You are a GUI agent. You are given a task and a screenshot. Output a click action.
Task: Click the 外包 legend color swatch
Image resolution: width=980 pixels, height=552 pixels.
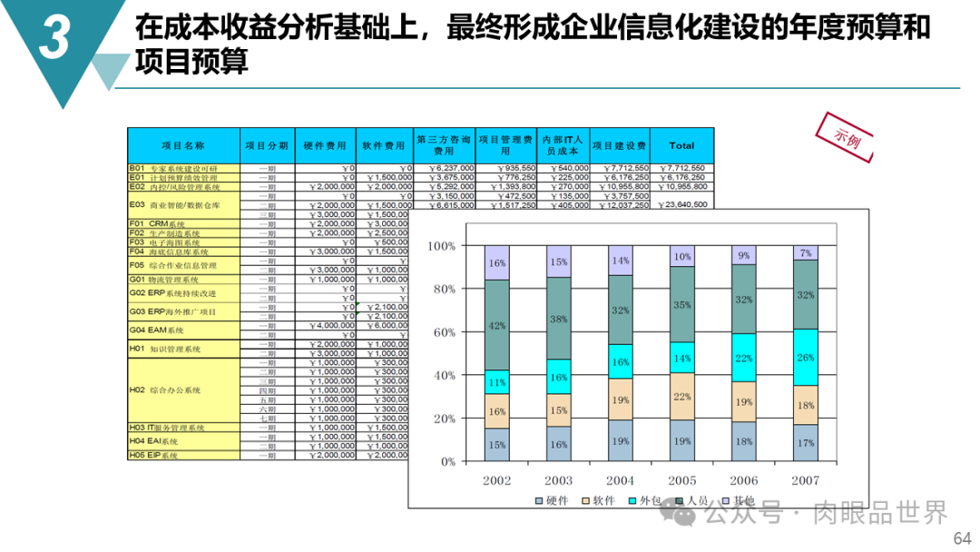(x=632, y=501)
